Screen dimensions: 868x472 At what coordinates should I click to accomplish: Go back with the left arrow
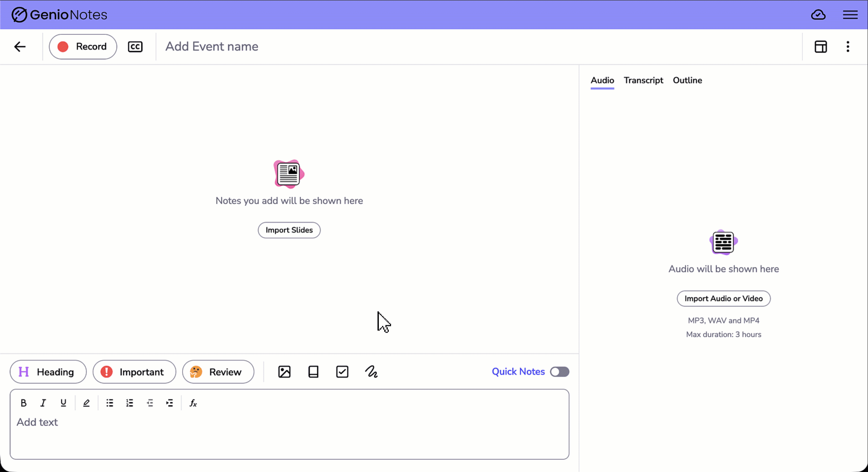click(x=20, y=47)
